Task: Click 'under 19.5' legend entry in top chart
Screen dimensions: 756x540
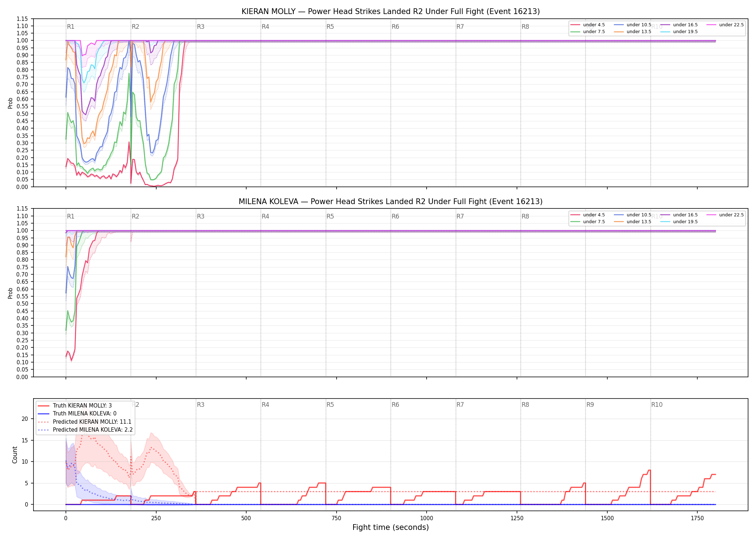Action: [679, 32]
